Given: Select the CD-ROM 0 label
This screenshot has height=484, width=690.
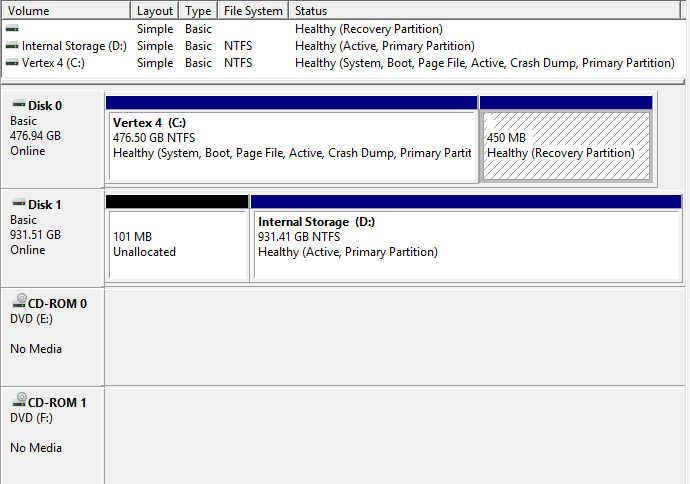Looking at the screenshot, I should [57, 304].
